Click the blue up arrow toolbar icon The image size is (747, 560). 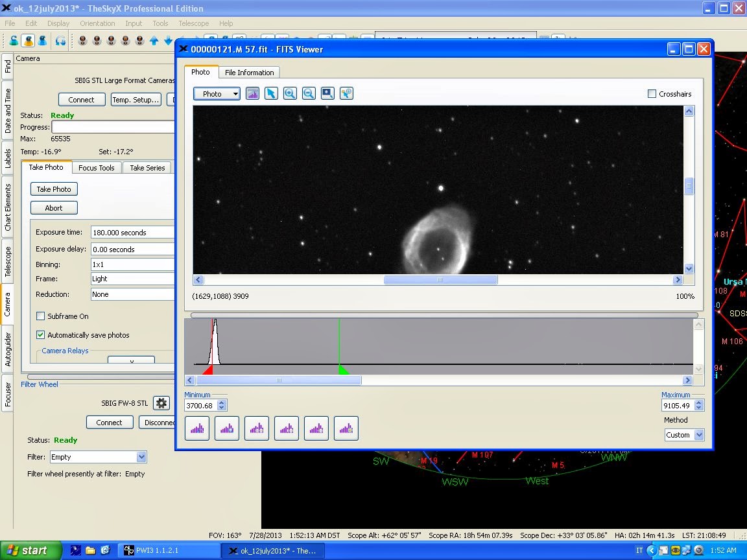[154, 41]
